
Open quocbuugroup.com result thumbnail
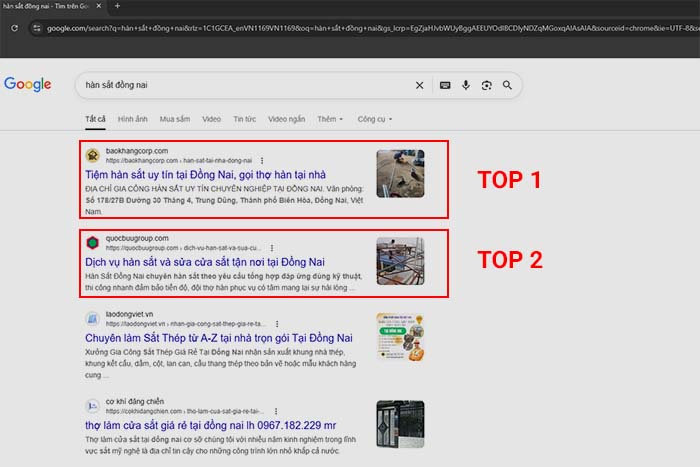400,261
